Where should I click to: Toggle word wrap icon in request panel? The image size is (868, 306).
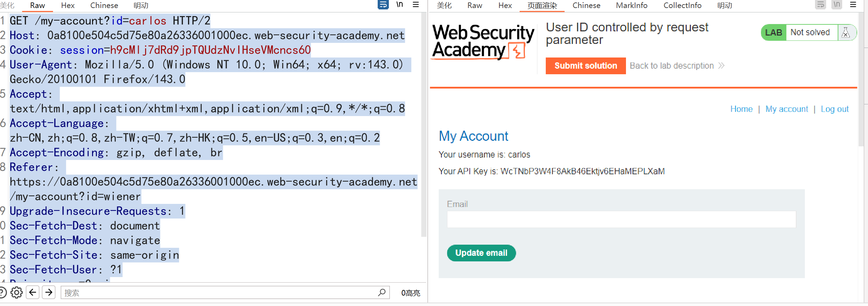click(x=383, y=5)
